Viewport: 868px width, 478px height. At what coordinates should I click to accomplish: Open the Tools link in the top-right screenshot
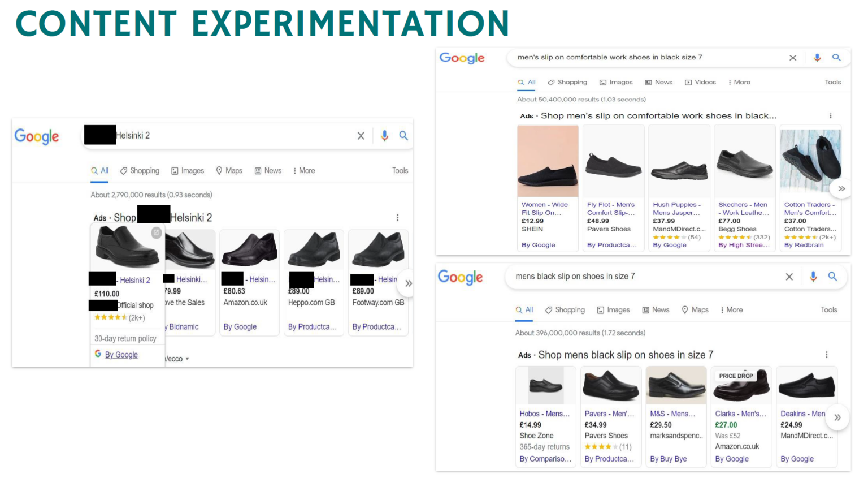(x=833, y=82)
